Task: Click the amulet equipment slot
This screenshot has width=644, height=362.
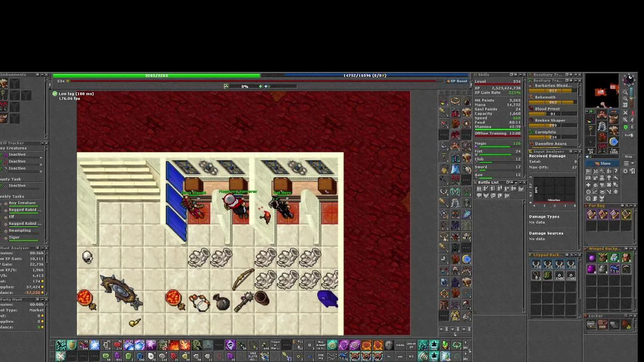Action: [591, 119]
